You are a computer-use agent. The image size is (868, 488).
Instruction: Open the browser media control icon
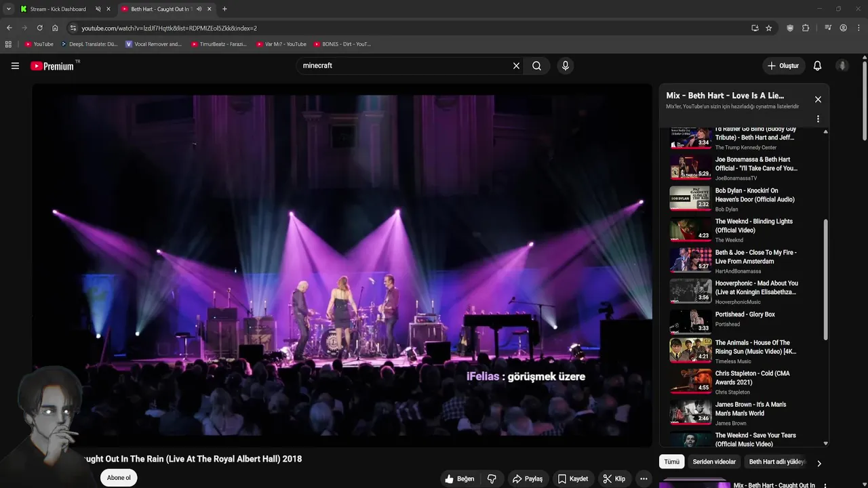click(828, 28)
